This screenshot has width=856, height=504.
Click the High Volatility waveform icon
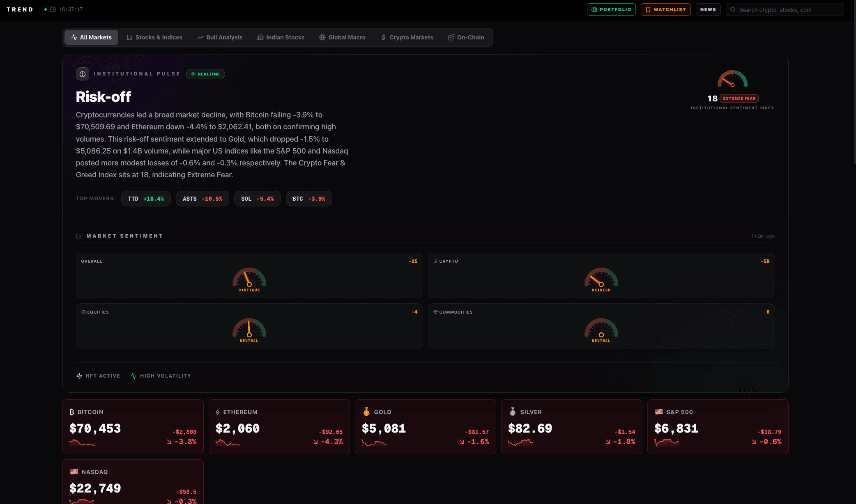tap(133, 376)
